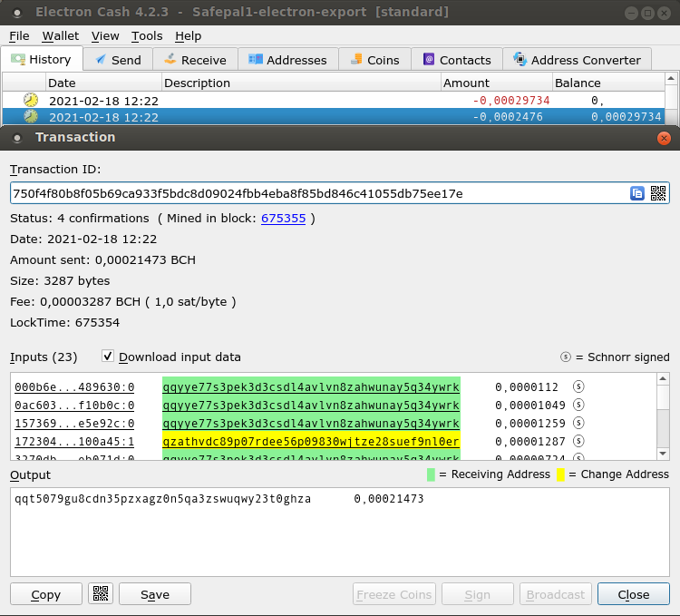Click the Broadcast button
This screenshot has width=680, height=616.
coord(556,594)
